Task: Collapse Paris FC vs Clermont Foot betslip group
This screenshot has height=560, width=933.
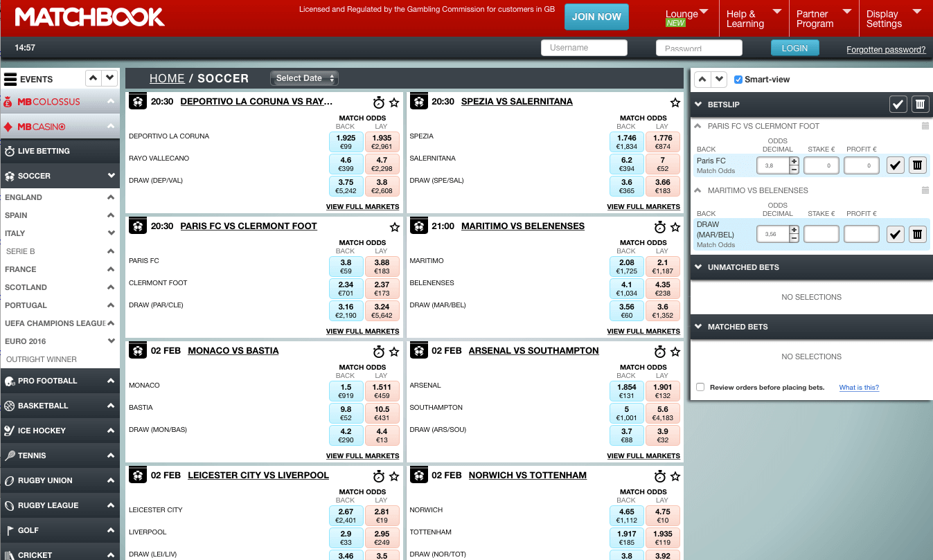Action: pos(697,126)
